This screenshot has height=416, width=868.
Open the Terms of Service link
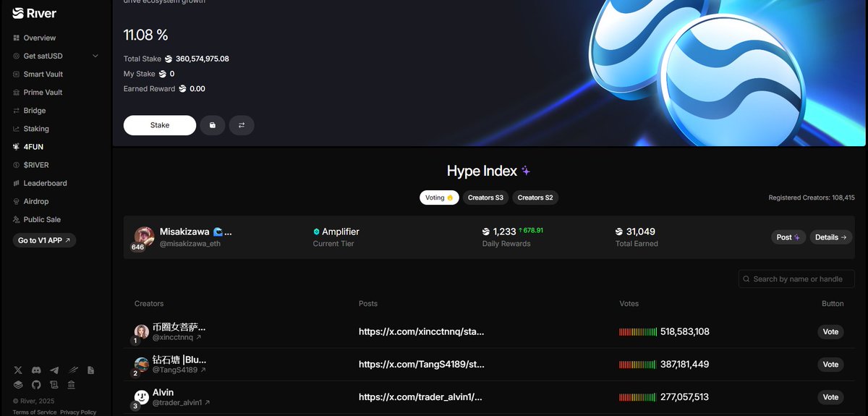coord(34,412)
